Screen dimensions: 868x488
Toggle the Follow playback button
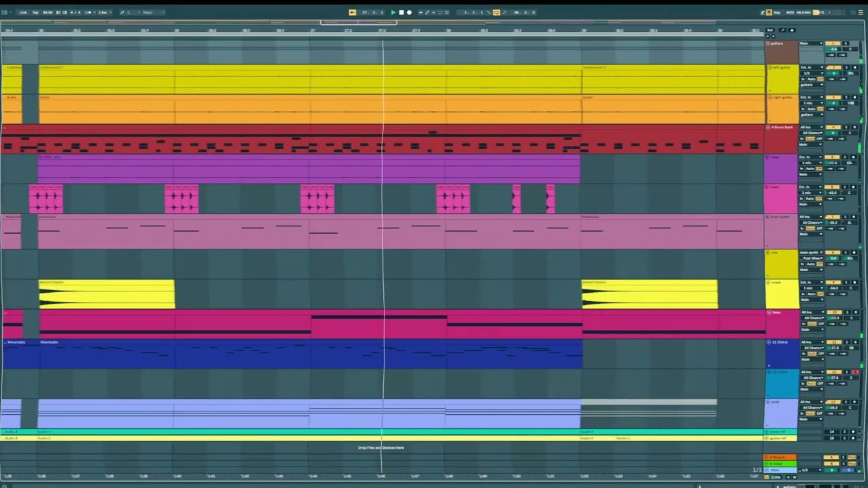352,12
